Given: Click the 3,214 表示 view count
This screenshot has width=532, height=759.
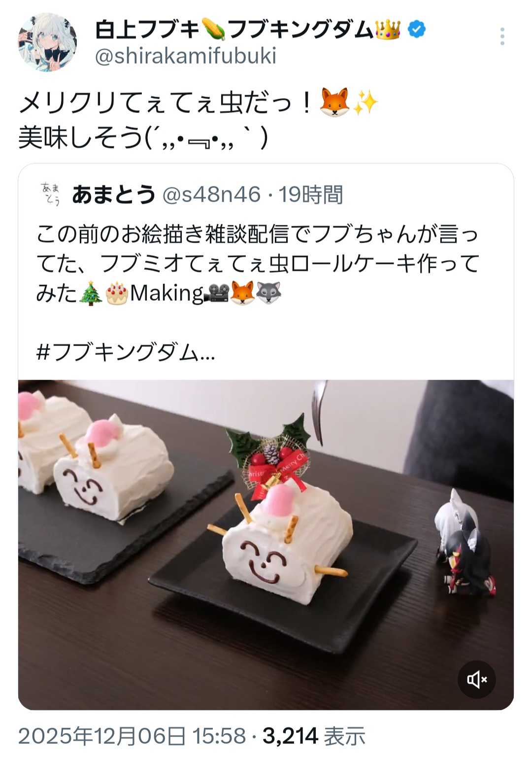Looking at the screenshot, I should click(x=314, y=736).
